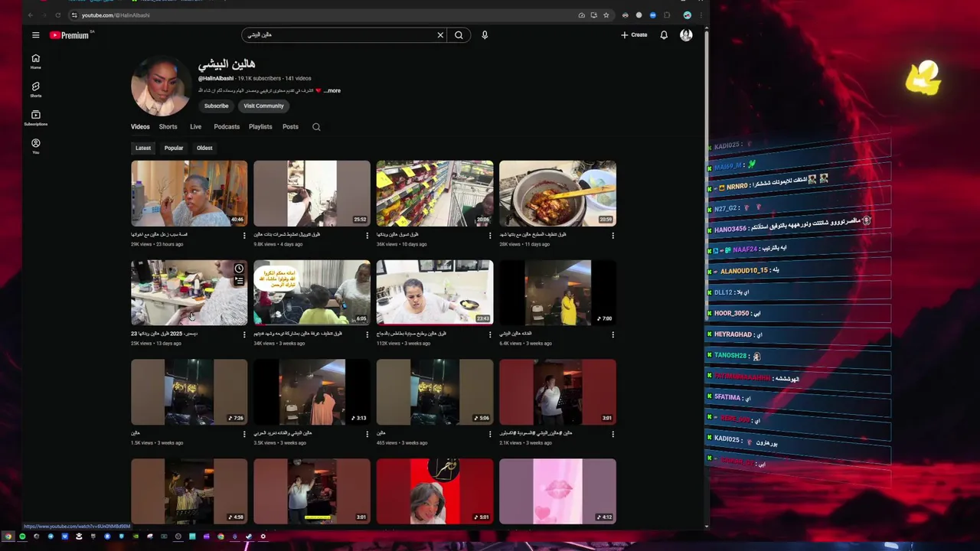Play the pink lips 4:12 video thumbnail
This screenshot has height=551, width=980.
coord(557,491)
